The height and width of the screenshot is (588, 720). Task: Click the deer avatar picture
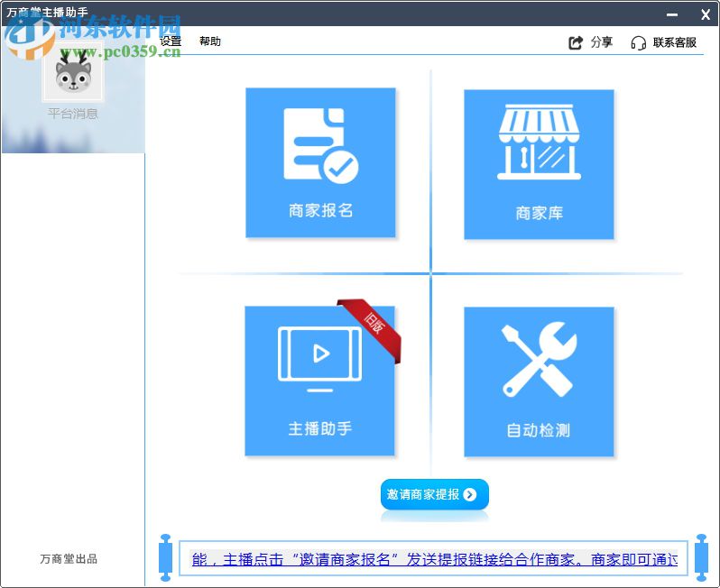point(73,73)
